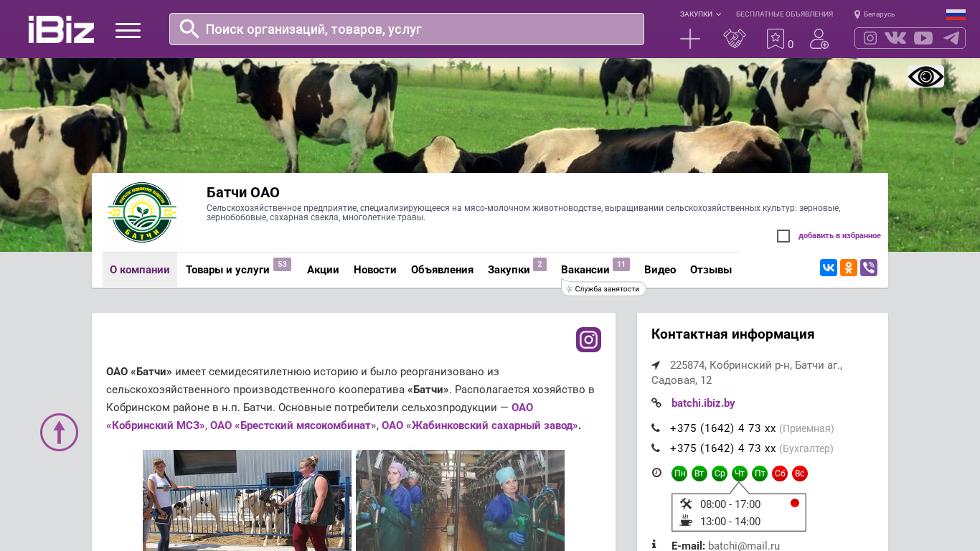This screenshot has width=980, height=551.
Task: Open photo of milking parlor workers
Action: tap(460, 500)
